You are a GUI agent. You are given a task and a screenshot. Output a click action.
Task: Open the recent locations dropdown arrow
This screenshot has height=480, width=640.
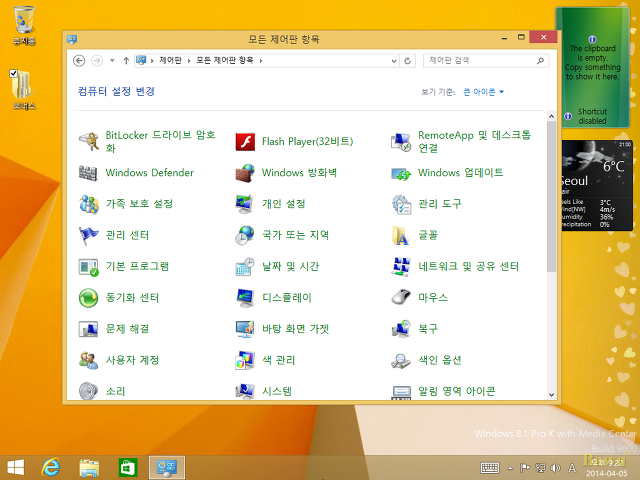112,61
